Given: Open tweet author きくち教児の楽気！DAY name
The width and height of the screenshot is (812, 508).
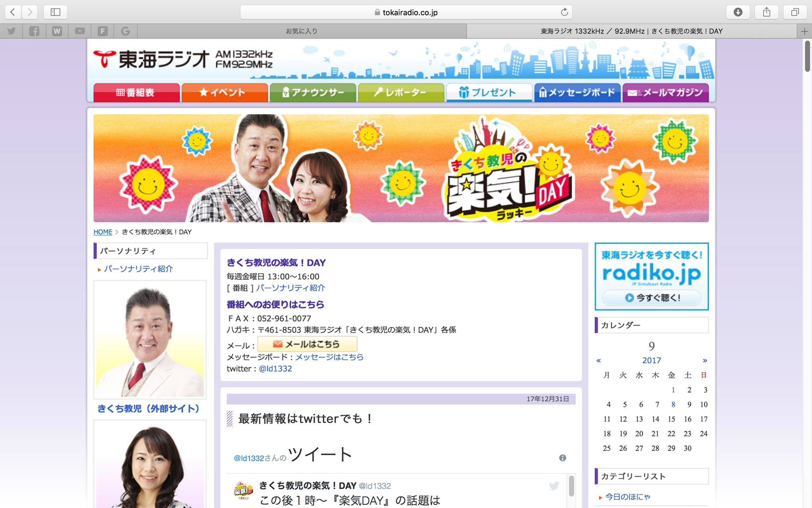Looking at the screenshot, I should [308, 485].
